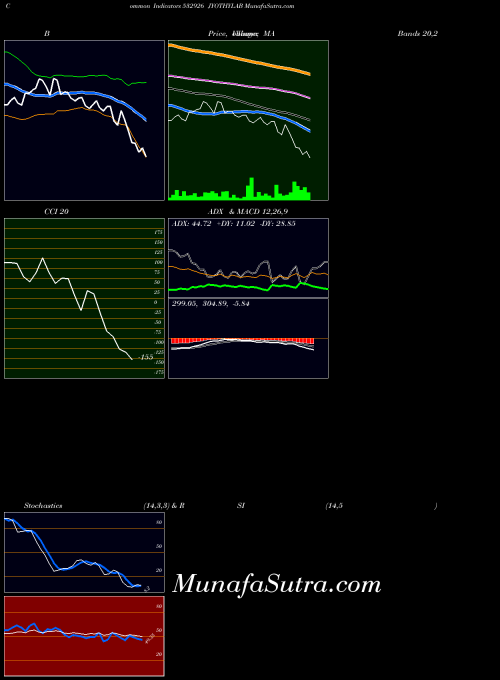This screenshot has height=680, width=500.
Task: Open the Stochastics chart panel
Action: pyautogui.click(x=85, y=552)
